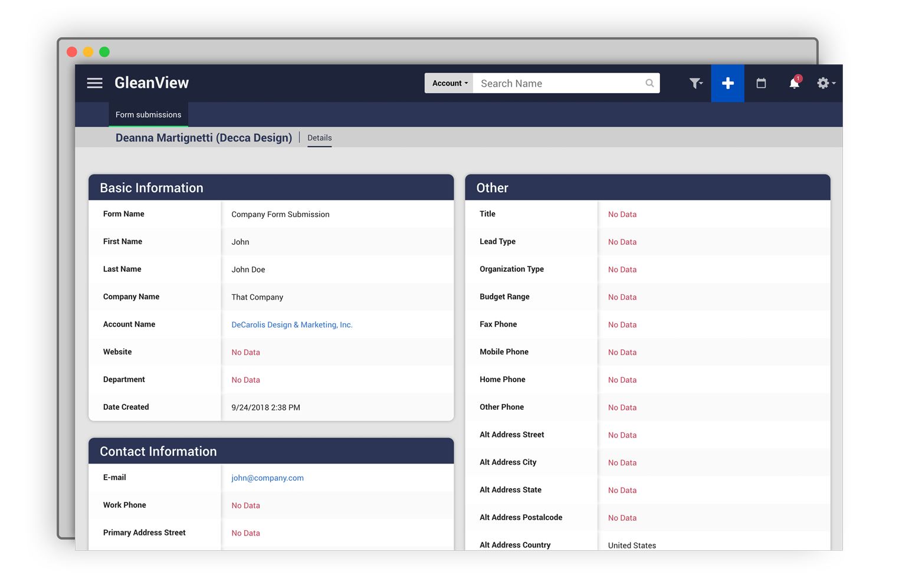Click the Other Phone No Data value
899x588 pixels.
pos(622,408)
